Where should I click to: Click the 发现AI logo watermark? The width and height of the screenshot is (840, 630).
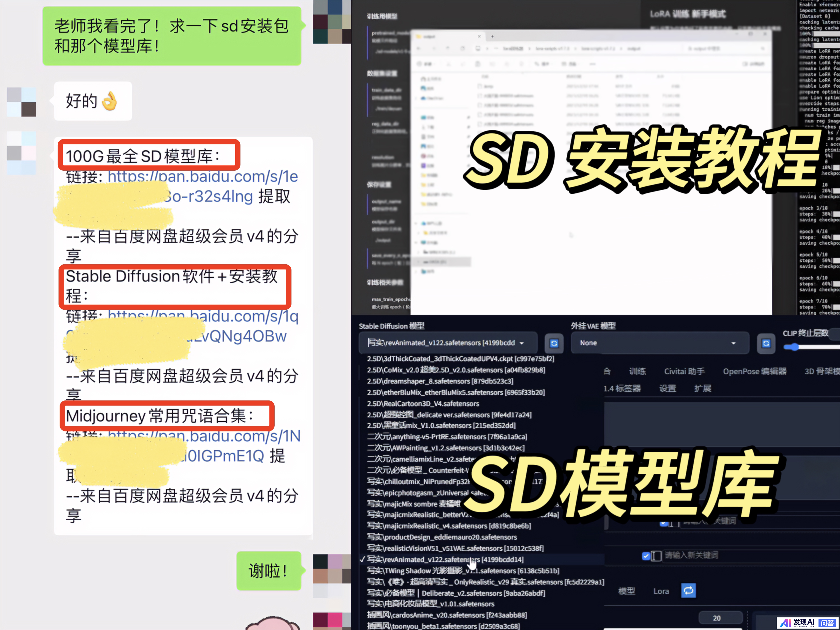click(x=797, y=622)
